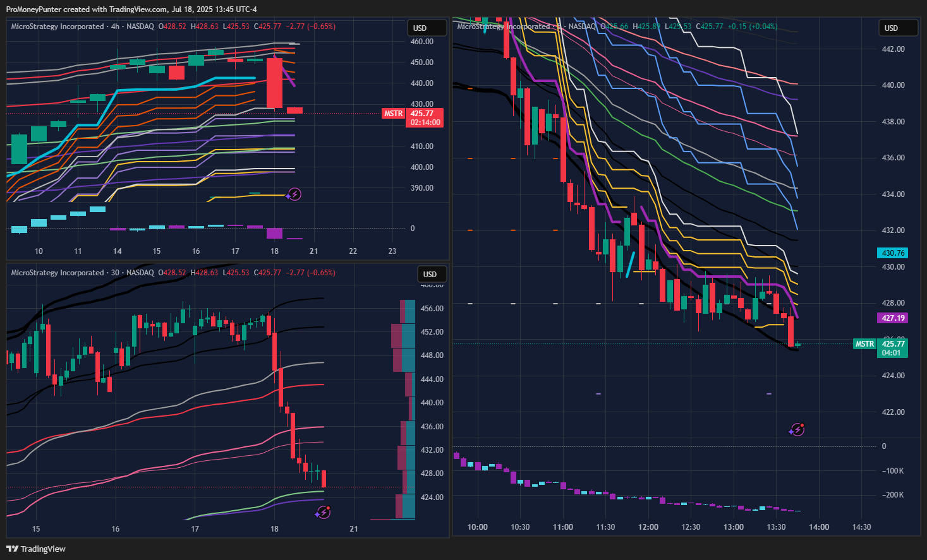The image size is (927, 560).
Task: Open the USD currency dropdown in 4h chart
Action: [x=427, y=28]
